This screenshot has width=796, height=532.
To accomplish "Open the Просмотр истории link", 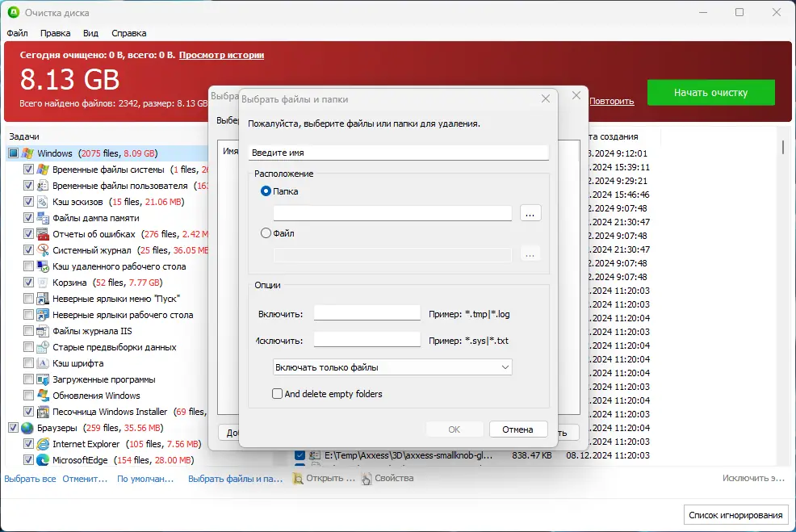I will [x=221, y=55].
